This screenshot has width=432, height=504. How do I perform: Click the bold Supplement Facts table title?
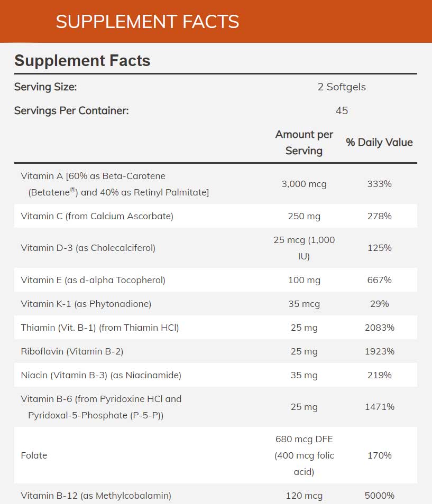82,61
